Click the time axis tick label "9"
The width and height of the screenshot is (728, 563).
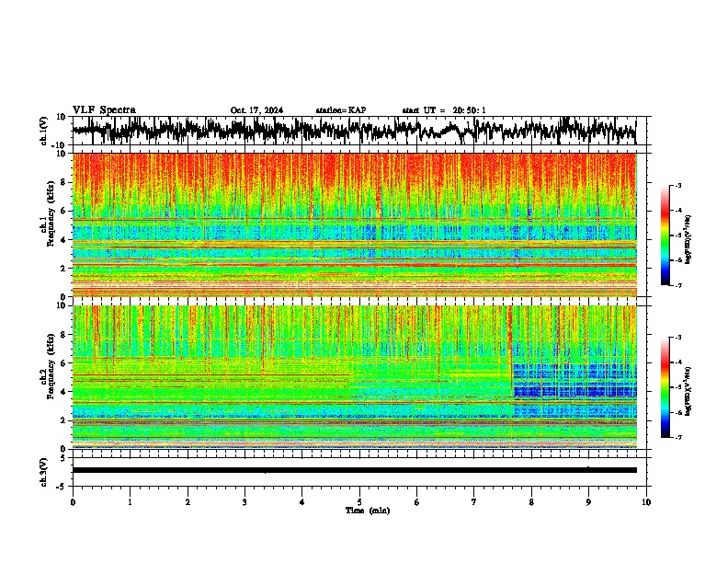pos(588,502)
